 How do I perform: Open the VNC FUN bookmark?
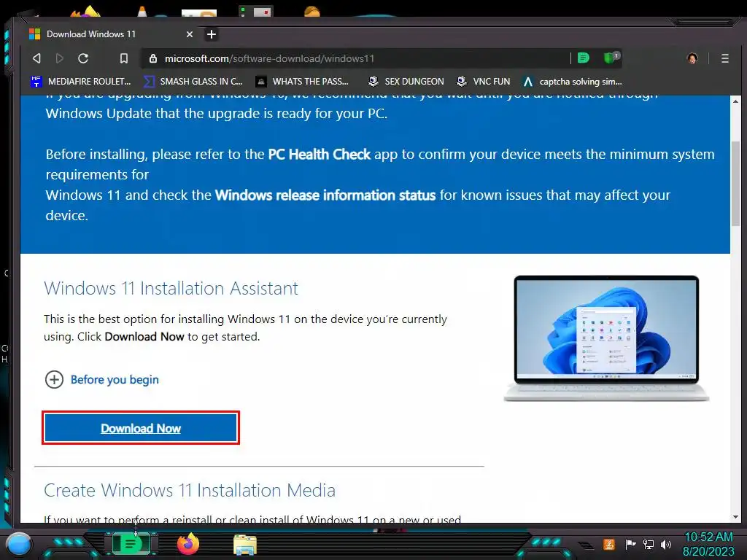(483, 82)
